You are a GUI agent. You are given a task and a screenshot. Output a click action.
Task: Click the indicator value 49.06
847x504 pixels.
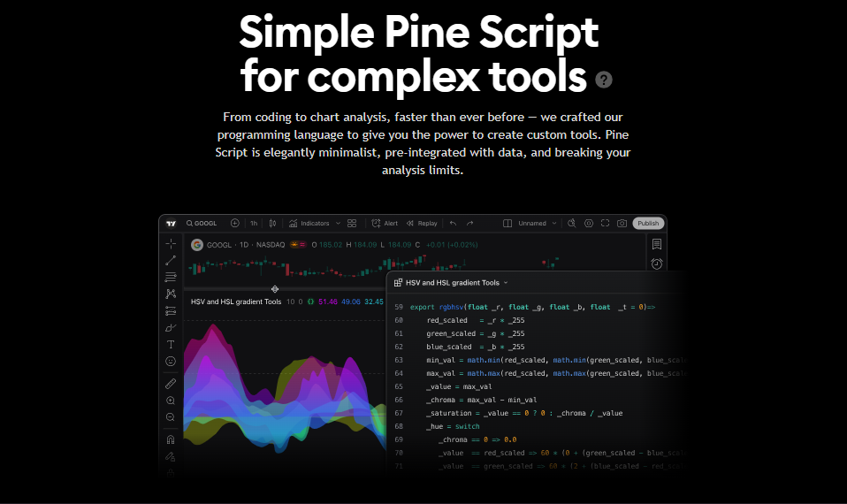pyautogui.click(x=351, y=302)
